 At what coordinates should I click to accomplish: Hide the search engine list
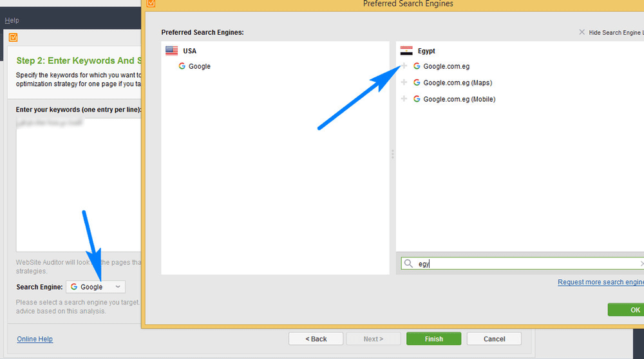pyautogui.click(x=616, y=32)
